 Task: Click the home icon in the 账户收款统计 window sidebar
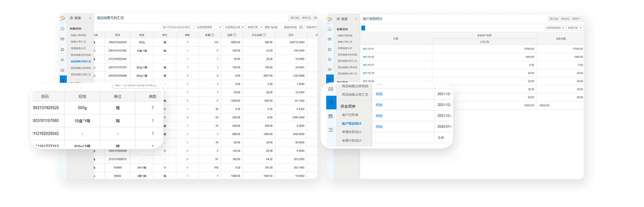pos(329,29)
